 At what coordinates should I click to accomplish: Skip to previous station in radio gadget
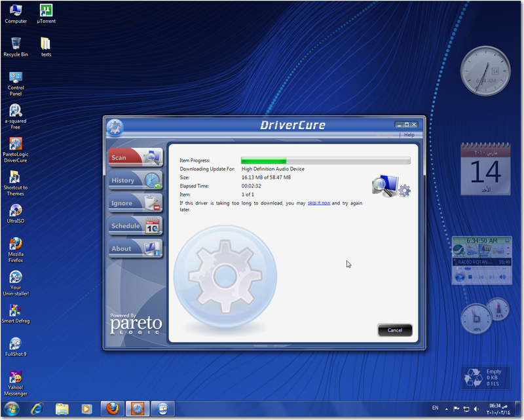(481, 277)
